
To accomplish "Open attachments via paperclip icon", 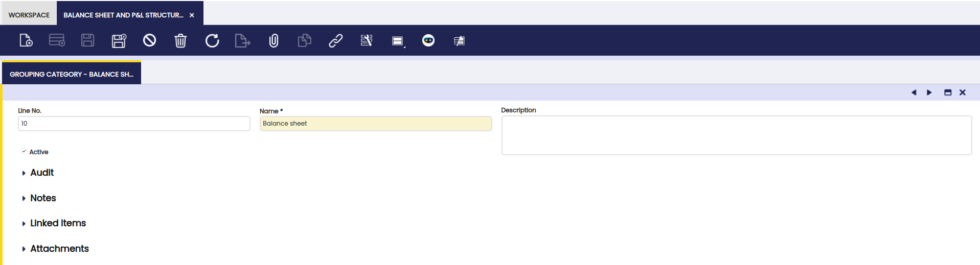I will 274,40.
